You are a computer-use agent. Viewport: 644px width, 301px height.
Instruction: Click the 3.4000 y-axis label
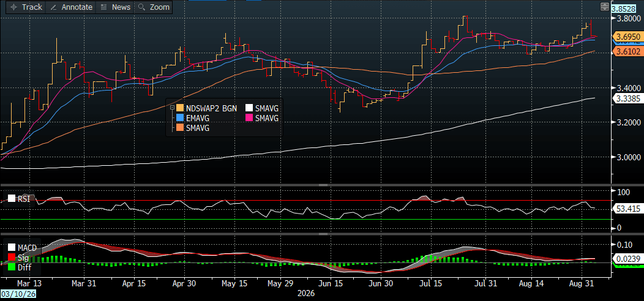629,88
